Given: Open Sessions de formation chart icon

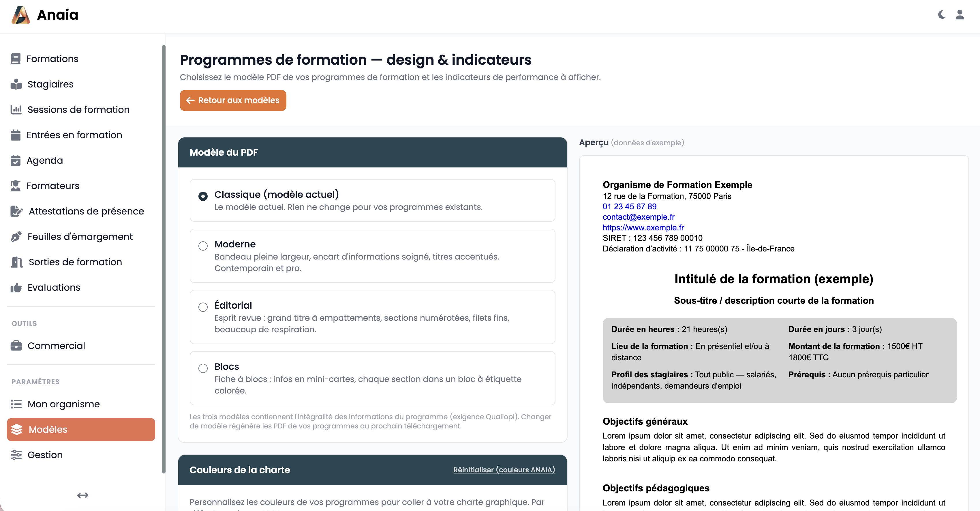Looking at the screenshot, I should (16, 110).
